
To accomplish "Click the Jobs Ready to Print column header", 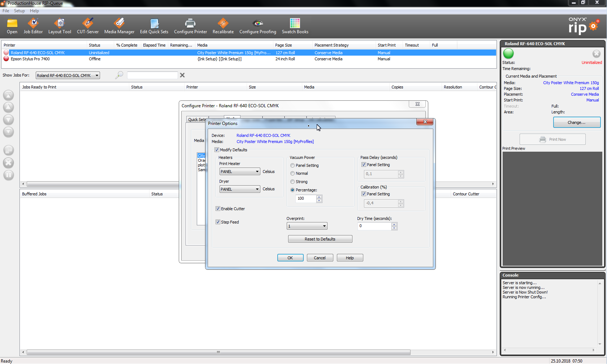I will (75, 87).
